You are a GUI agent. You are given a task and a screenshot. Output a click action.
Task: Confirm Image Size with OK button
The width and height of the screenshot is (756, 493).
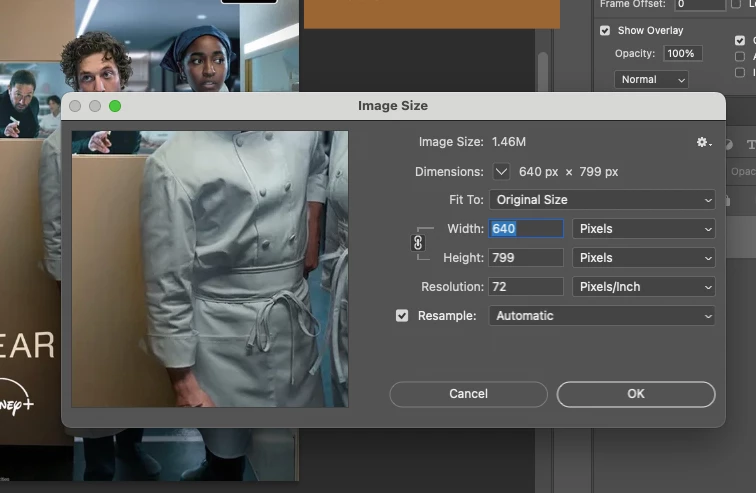(x=636, y=394)
